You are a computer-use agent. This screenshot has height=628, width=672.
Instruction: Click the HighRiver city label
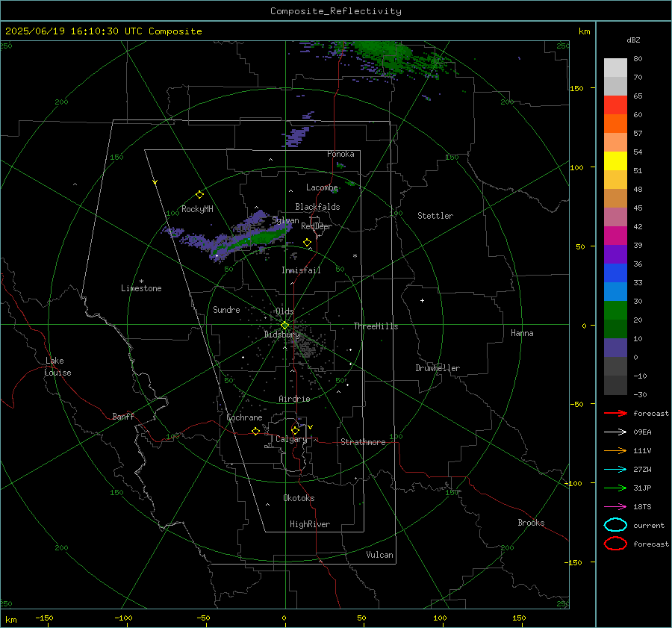[x=310, y=524]
